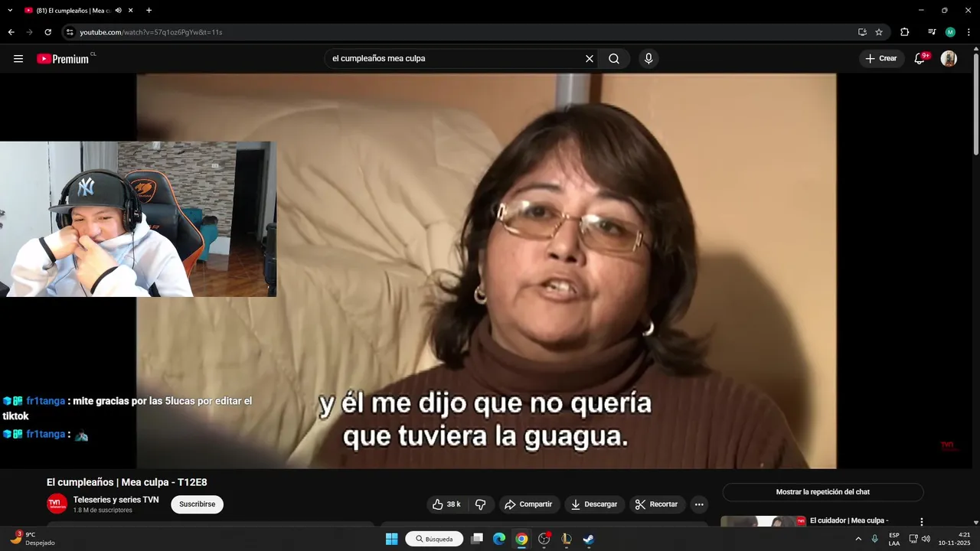980x551 pixels.
Task: Dislike the video with thumbs down
Action: [x=481, y=504]
